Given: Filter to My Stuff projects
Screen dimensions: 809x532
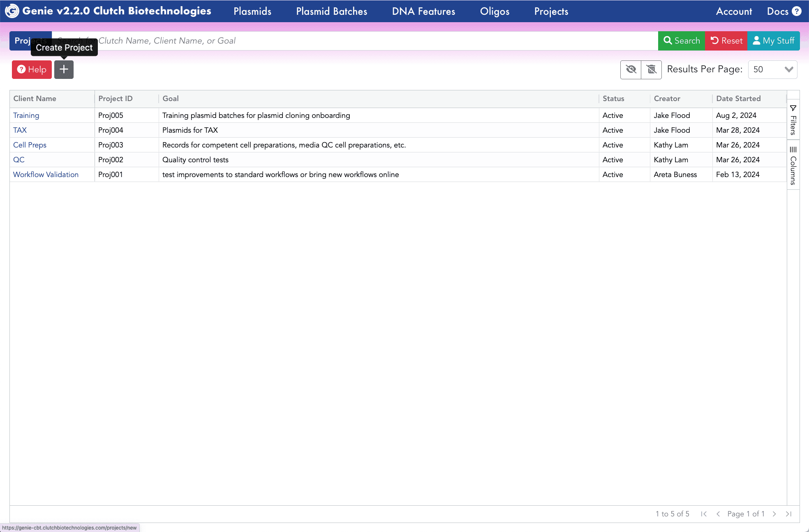Looking at the screenshot, I should click(x=773, y=41).
